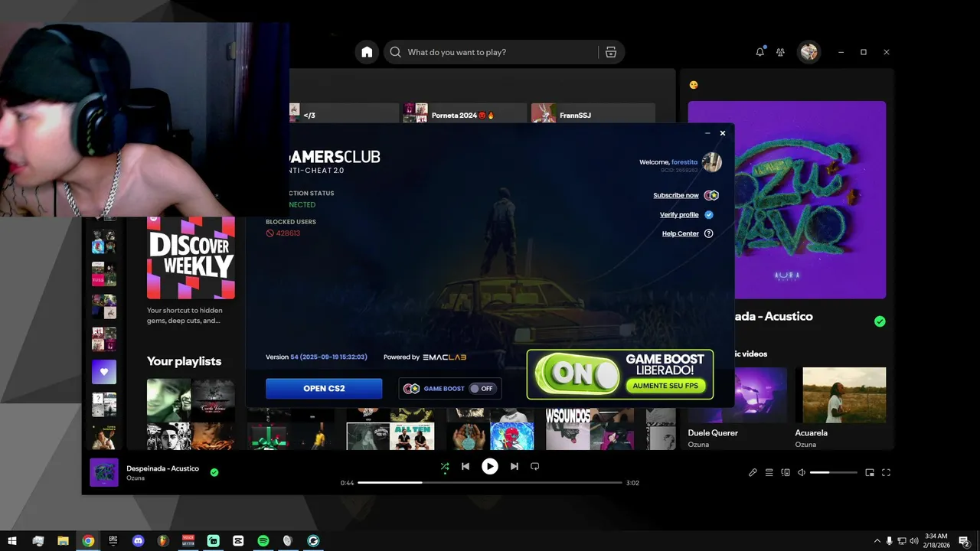Open Epic Games Launcher in the taskbar
Image resolution: width=980 pixels, height=551 pixels.
pyautogui.click(x=113, y=540)
